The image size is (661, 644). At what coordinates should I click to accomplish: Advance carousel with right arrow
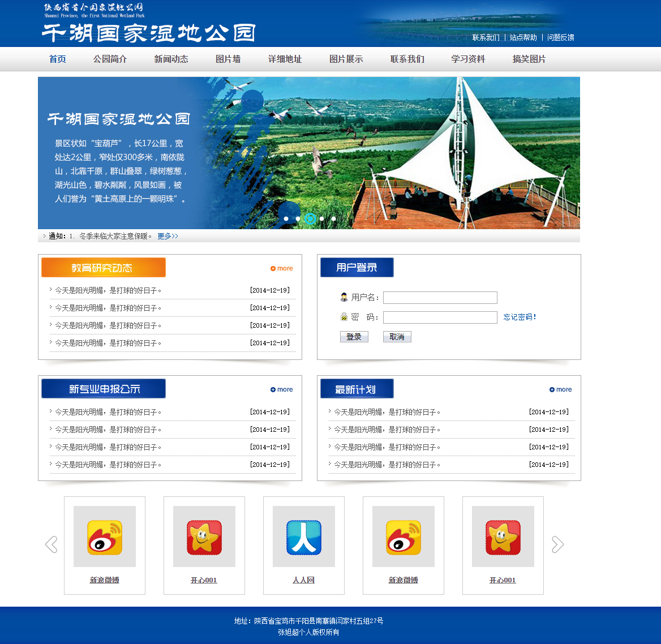[557, 544]
